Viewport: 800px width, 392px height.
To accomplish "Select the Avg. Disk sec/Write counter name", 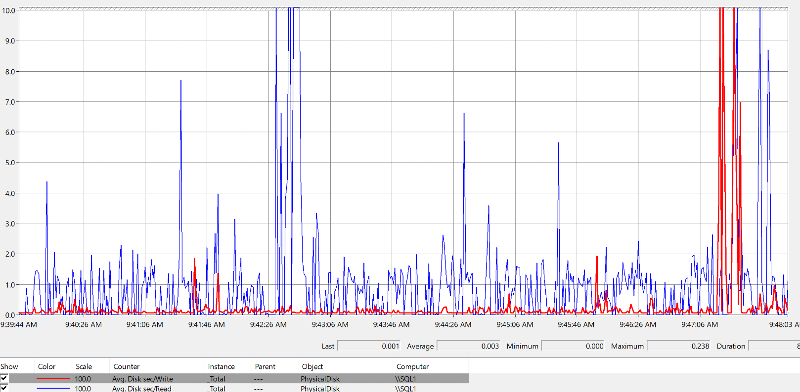I will click(x=142, y=379).
